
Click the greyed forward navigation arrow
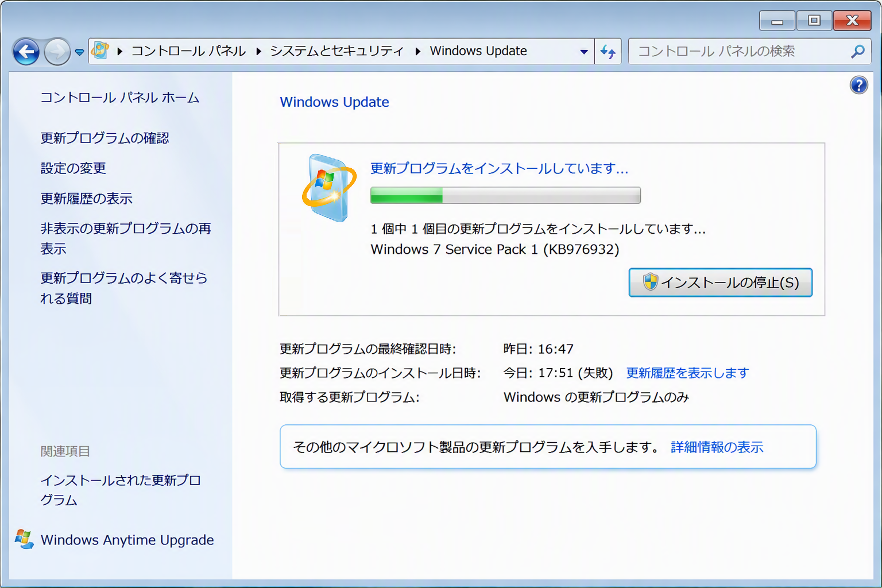coord(57,52)
